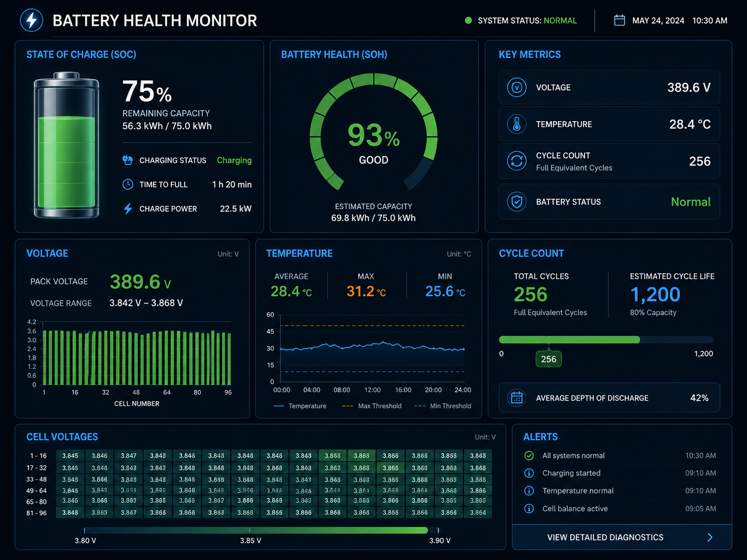Select the Key Metrics panel title
747x560 pixels.
530,55
